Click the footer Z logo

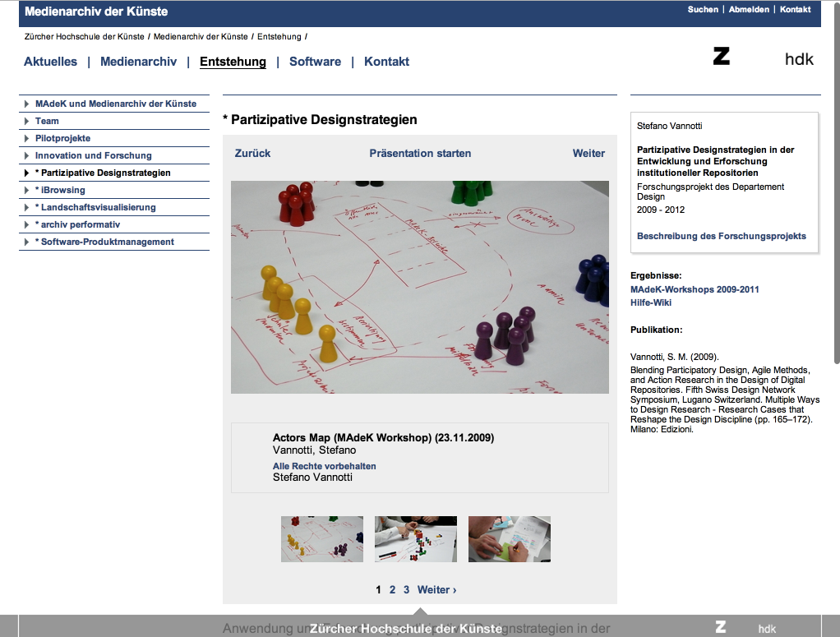click(x=720, y=627)
